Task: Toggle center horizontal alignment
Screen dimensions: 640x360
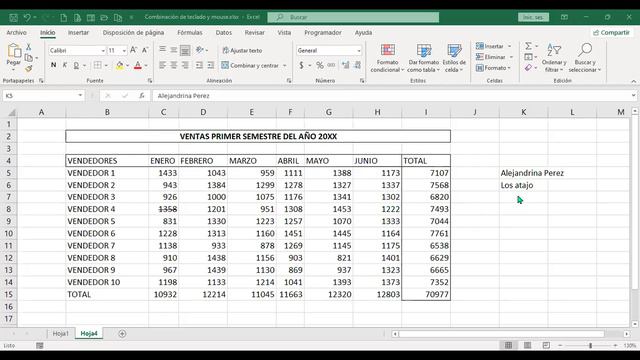Action: [173, 65]
